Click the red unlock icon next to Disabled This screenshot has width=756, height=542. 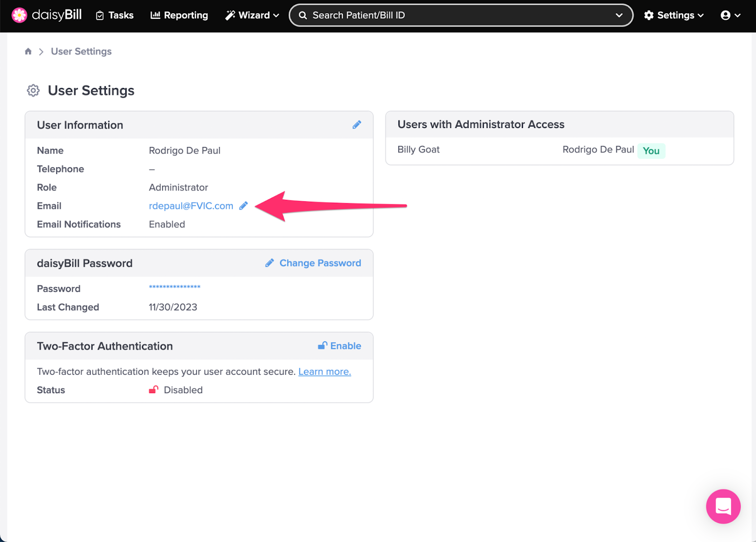click(x=154, y=389)
